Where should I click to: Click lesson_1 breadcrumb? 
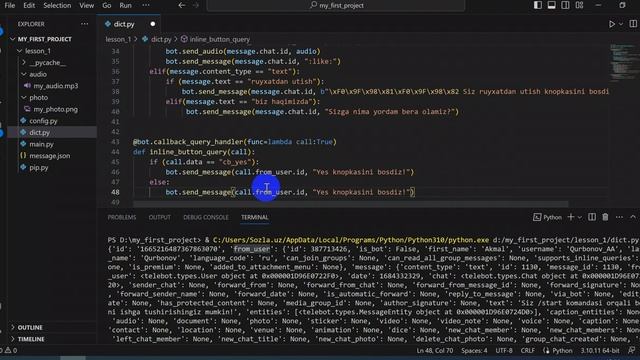[x=118, y=40]
